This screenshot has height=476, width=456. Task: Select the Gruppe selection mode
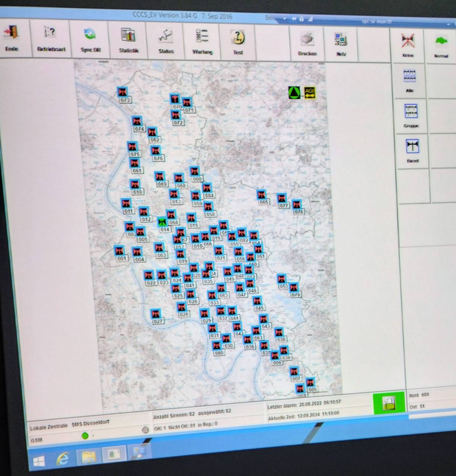411,112
